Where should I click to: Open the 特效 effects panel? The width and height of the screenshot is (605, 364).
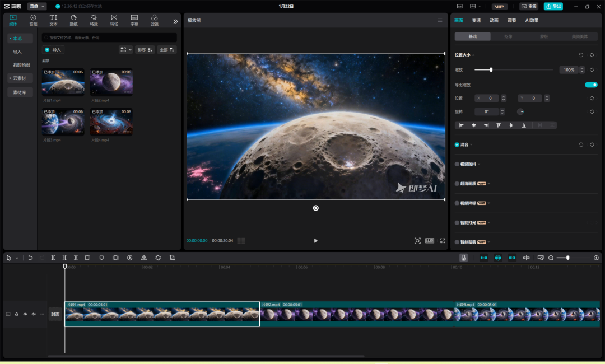tap(94, 20)
